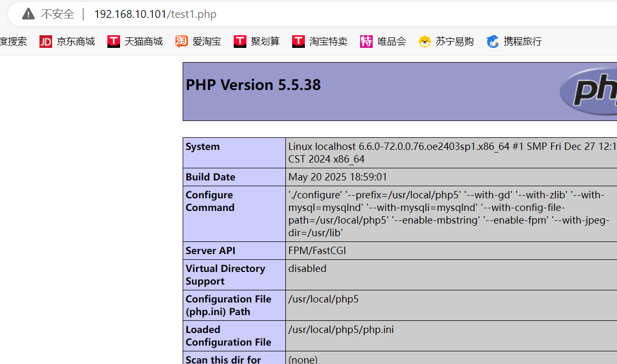
Task: Click the 淘宝特卖 bookmark icon
Action: 298,41
